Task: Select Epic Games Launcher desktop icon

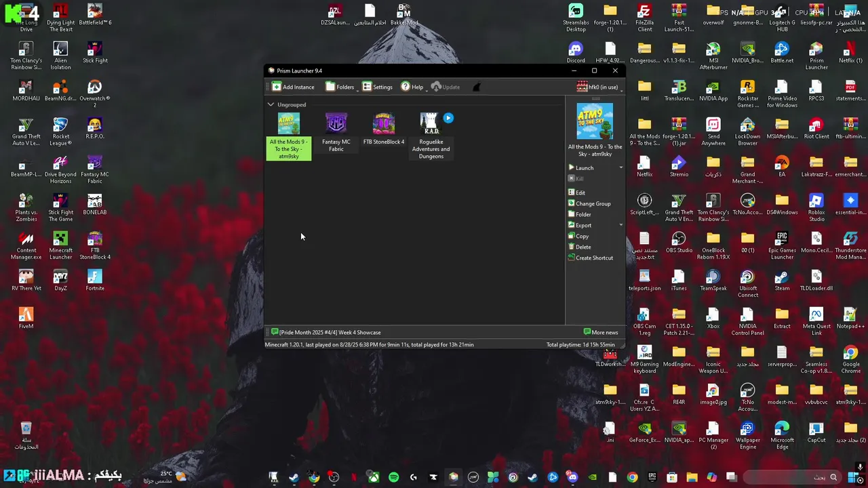Action: click(782, 246)
